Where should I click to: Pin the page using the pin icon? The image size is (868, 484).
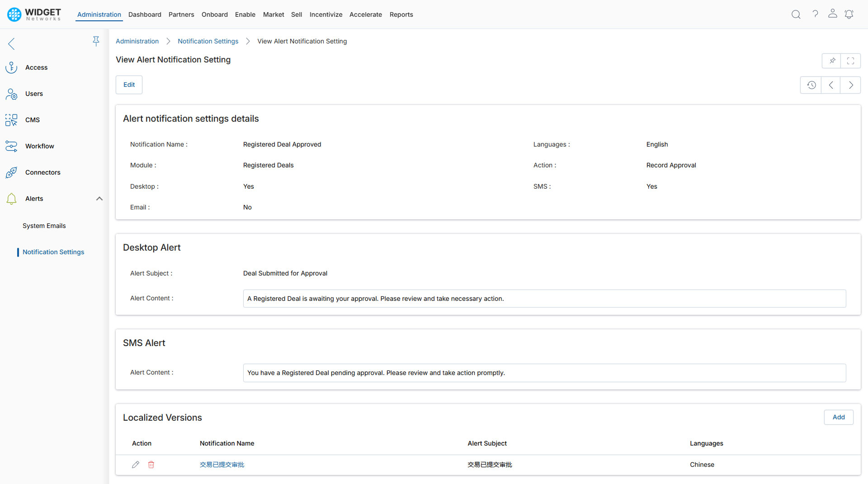832,61
